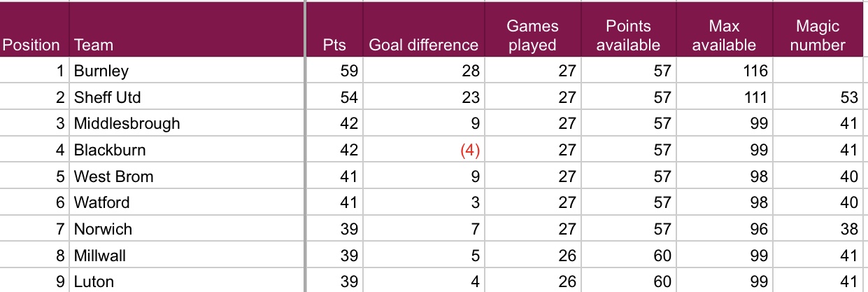The height and width of the screenshot is (292, 868).
Task: Click Sheff Utd's magic number 53
Action: pos(848,97)
